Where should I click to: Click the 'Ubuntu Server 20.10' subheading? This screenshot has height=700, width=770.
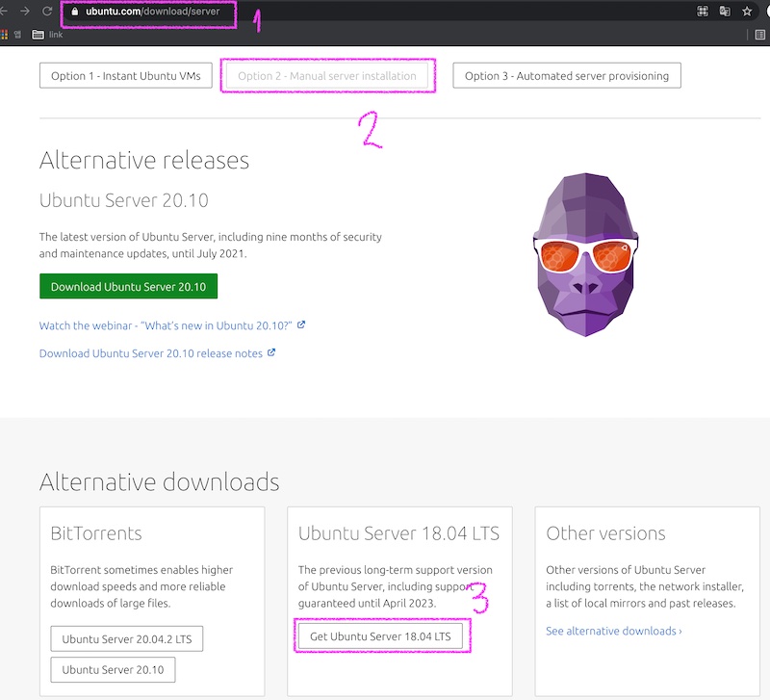[x=124, y=200]
